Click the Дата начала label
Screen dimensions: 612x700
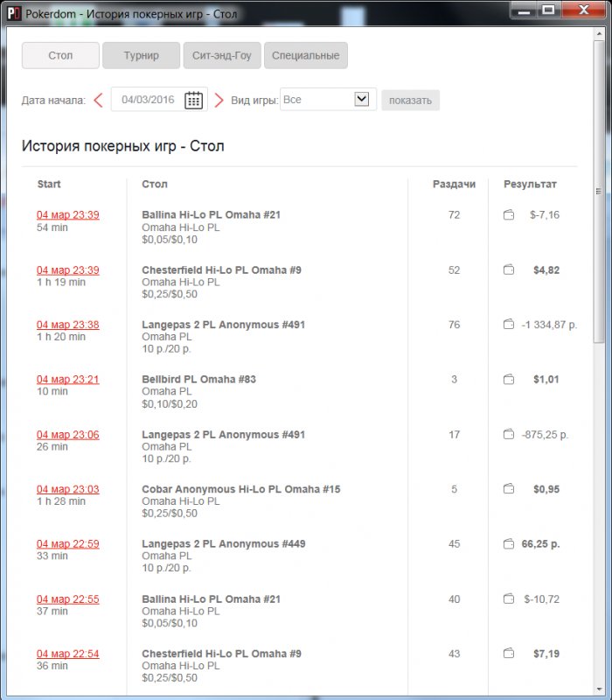(53, 100)
